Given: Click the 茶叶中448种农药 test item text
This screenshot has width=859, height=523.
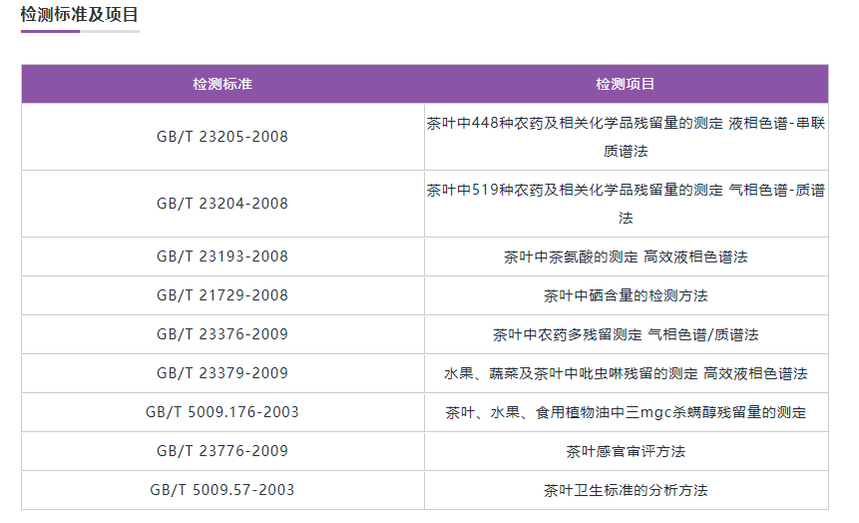Looking at the screenshot, I should [626, 137].
